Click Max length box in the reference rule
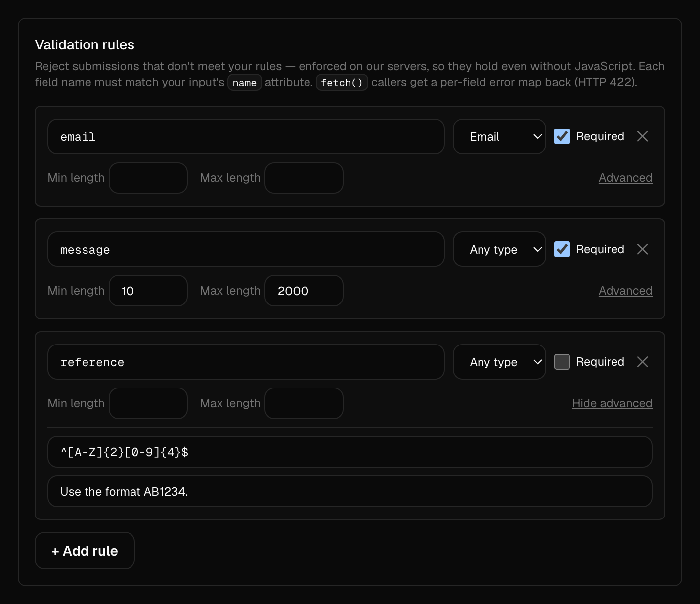700x604 pixels. coord(304,403)
